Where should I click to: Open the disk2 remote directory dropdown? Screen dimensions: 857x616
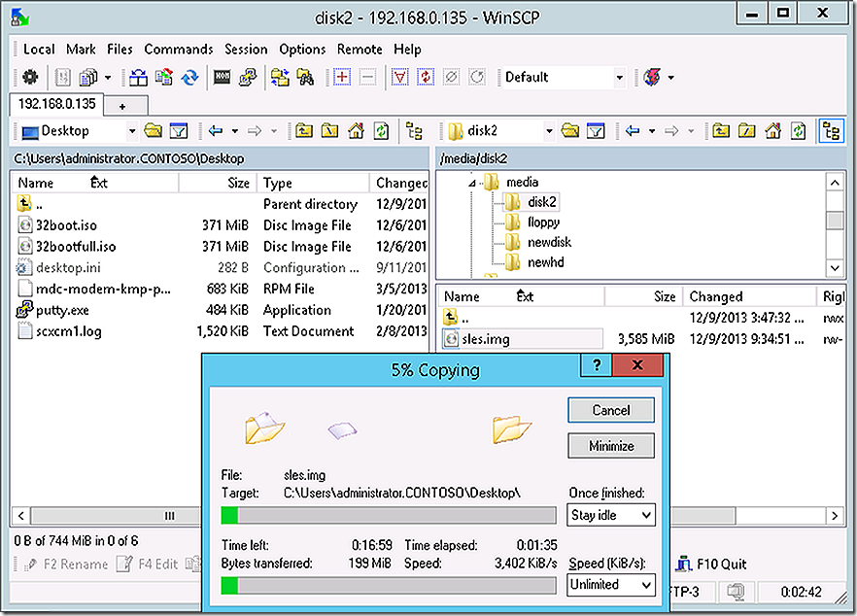(549, 131)
